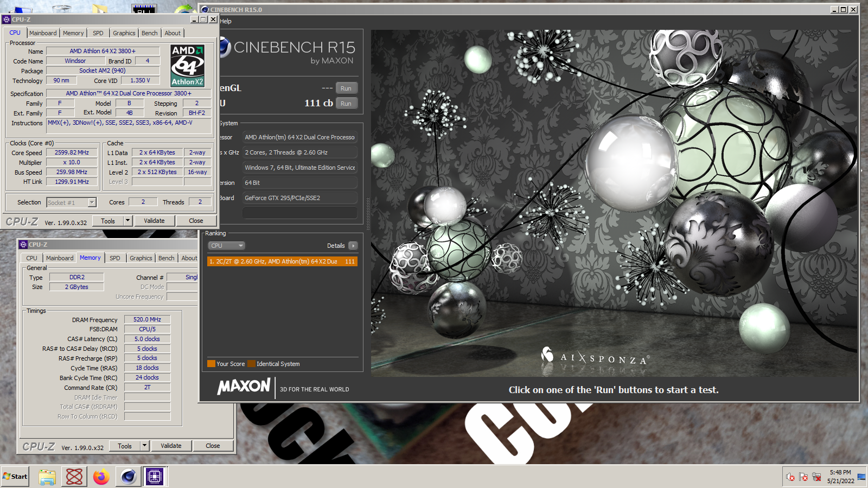Run the CPU benchmark showing 111 cb

coord(346,104)
